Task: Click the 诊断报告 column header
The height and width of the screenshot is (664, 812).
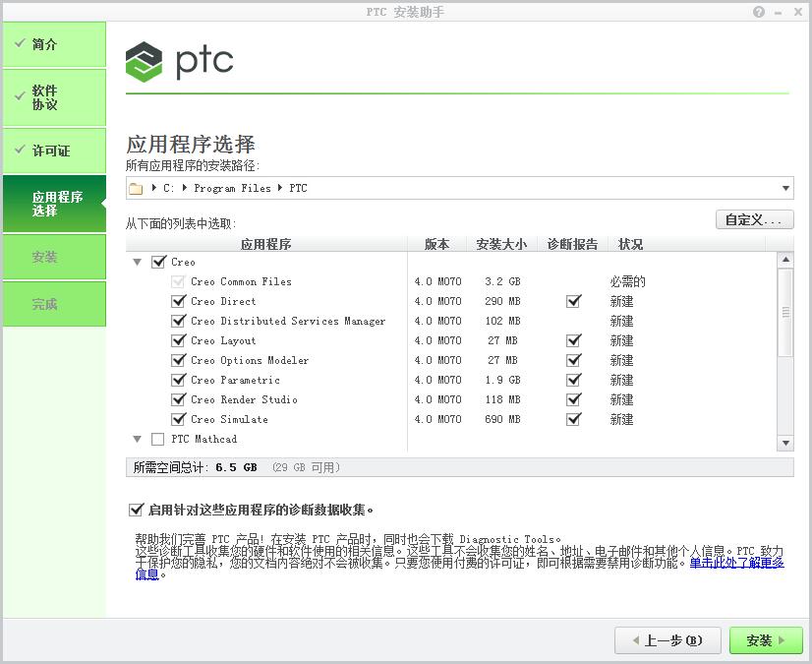Action: (573, 244)
